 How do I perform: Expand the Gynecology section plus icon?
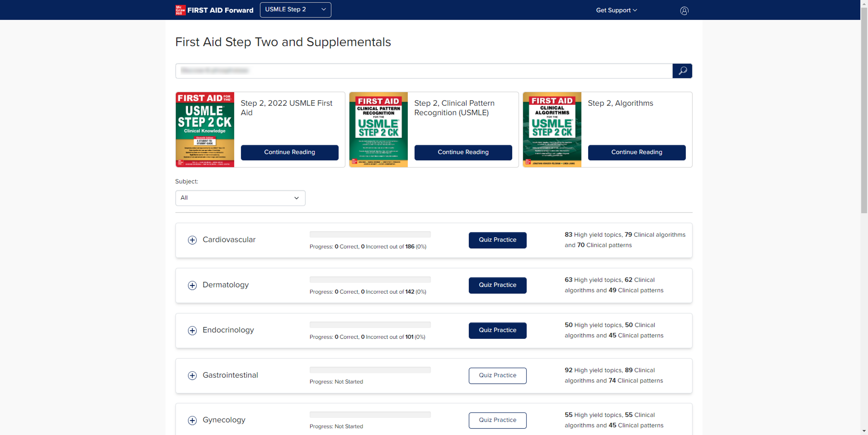point(192,420)
